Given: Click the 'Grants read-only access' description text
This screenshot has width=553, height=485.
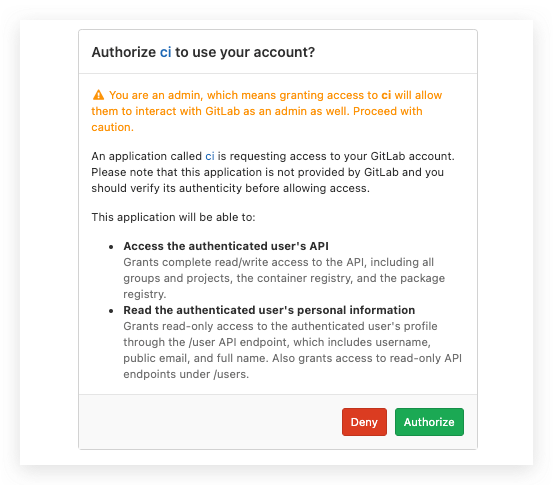Looking at the screenshot, I should pyautogui.click(x=292, y=350).
